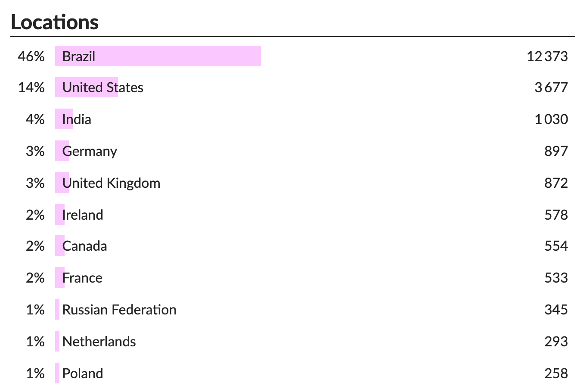Click Brazil's count of 12 373
Image resolution: width=577 pixels, height=392 pixels.
pos(547,56)
